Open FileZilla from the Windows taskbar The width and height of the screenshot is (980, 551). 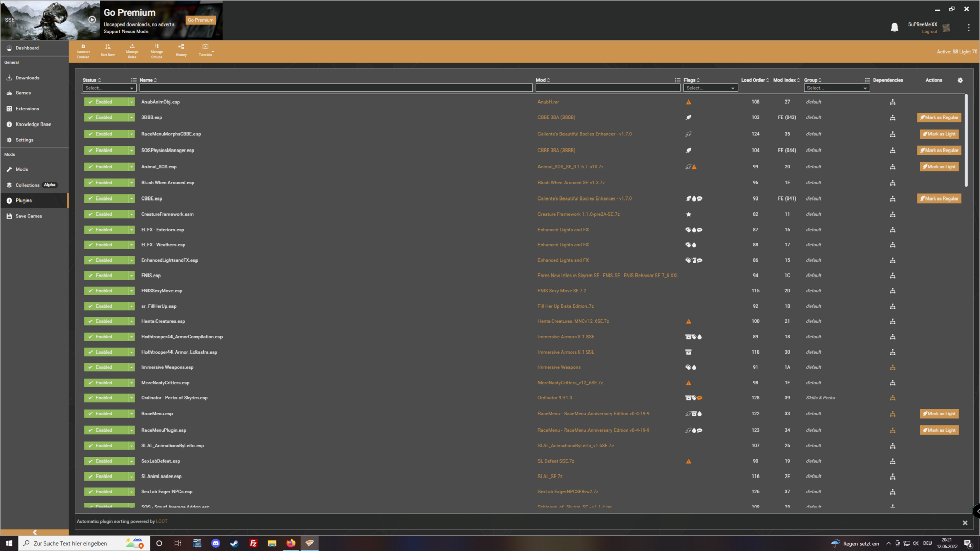click(253, 543)
